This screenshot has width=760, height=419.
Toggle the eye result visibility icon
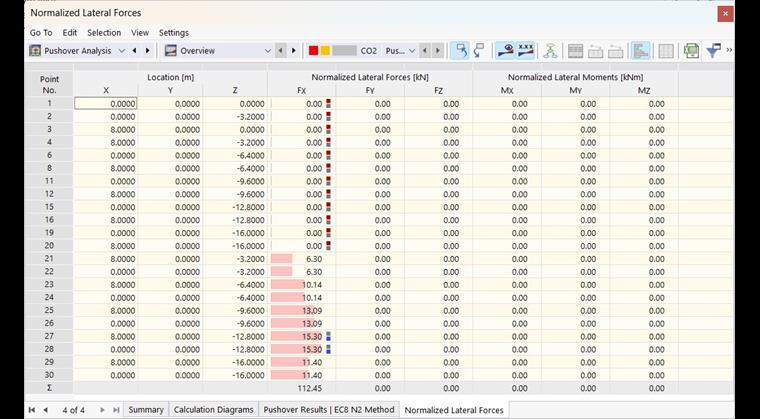pyautogui.click(x=506, y=50)
